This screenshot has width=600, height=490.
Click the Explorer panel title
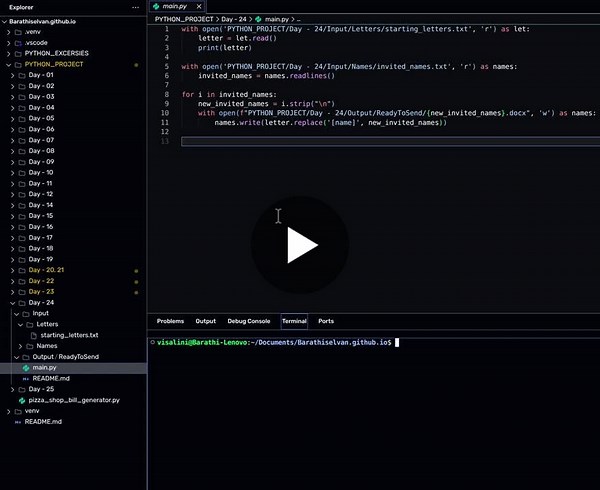point(21,7)
